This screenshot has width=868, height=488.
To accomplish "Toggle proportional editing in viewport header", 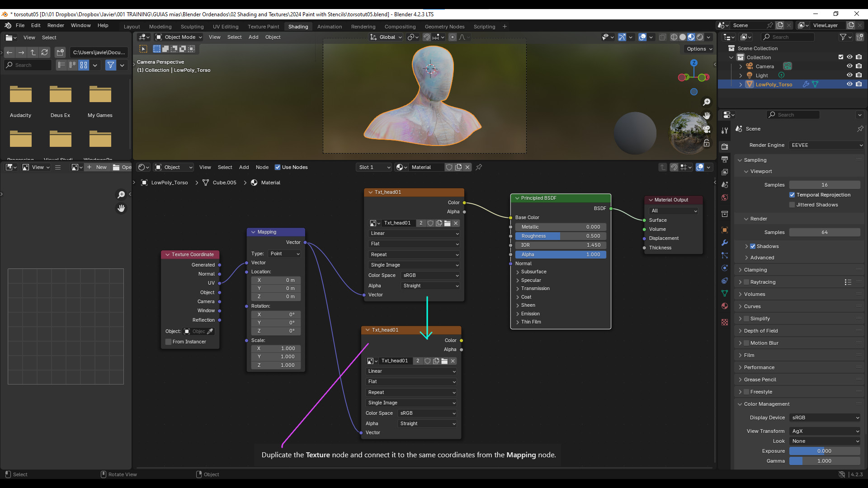I will pyautogui.click(x=452, y=37).
